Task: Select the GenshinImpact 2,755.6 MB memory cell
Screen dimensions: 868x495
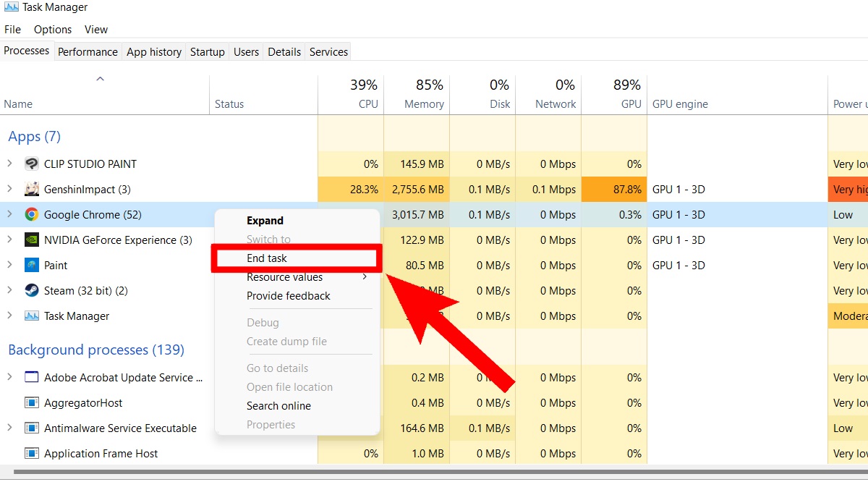Action: tap(417, 190)
